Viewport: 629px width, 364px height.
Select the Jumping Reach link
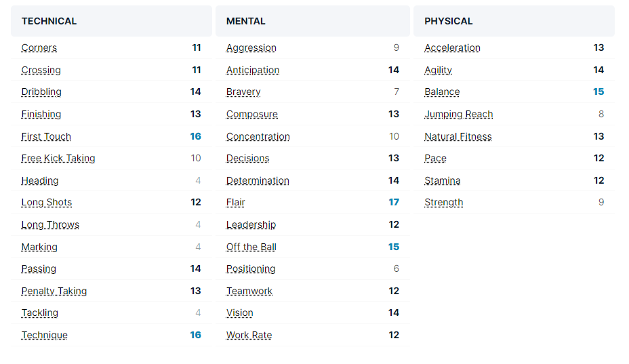(459, 114)
